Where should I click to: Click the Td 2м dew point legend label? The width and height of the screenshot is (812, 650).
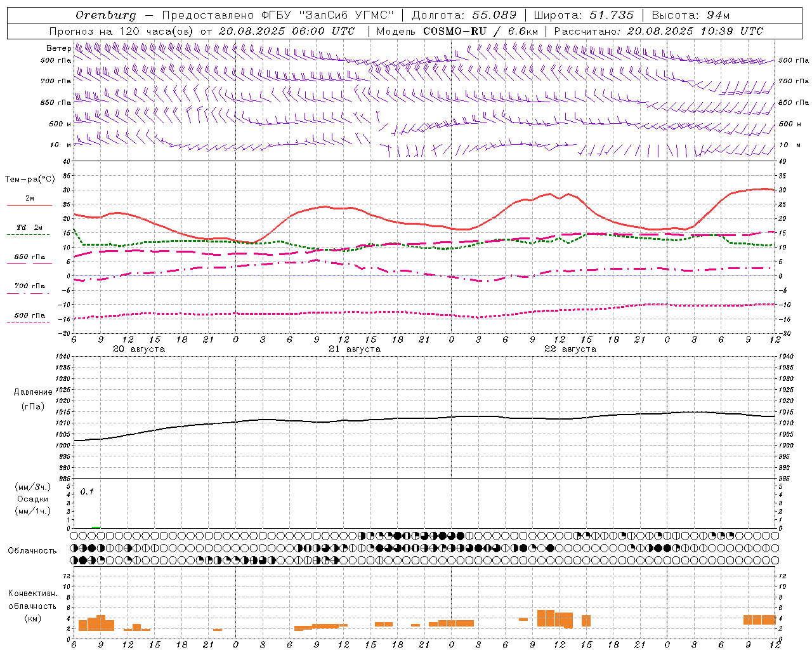tap(30, 227)
